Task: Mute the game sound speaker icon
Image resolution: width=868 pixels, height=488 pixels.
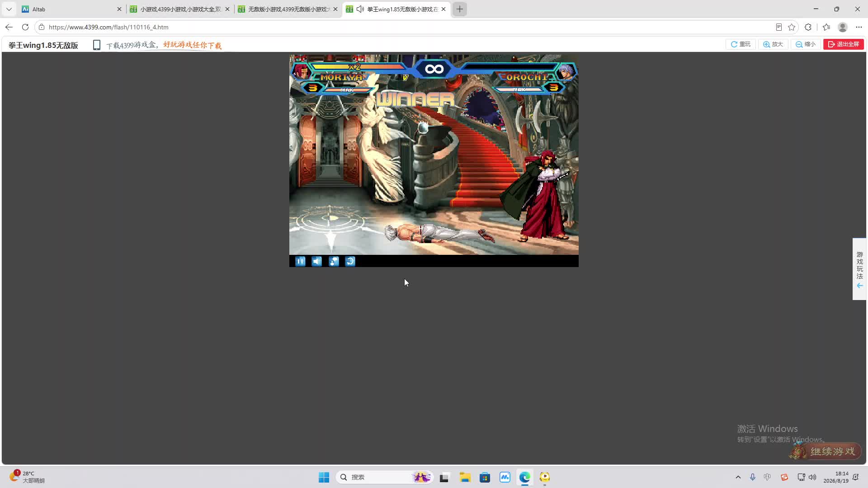Action: click(x=317, y=261)
